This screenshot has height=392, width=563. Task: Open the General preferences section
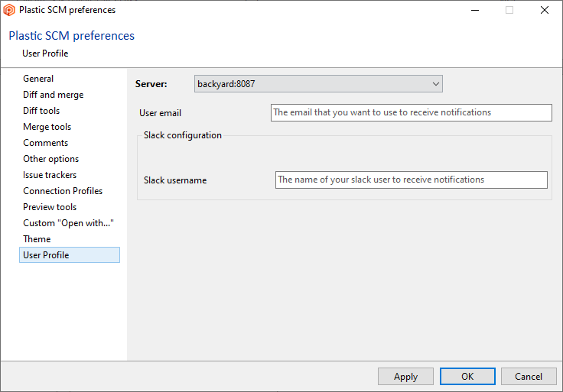coord(38,79)
